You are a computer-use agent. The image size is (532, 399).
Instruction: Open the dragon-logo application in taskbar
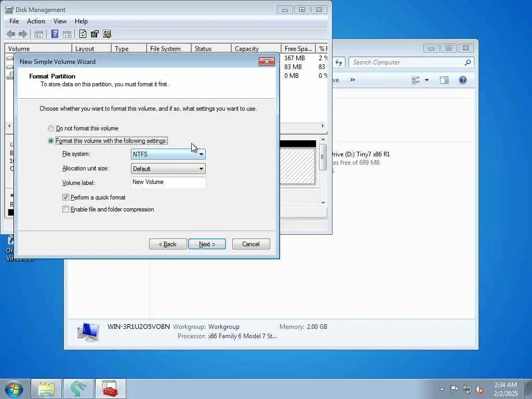tap(78, 389)
